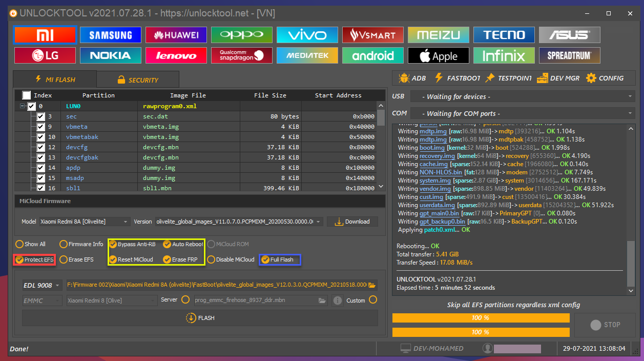Uncheck the vbmeta partition checkbox
This screenshot has height=361, width=644.
40,127
